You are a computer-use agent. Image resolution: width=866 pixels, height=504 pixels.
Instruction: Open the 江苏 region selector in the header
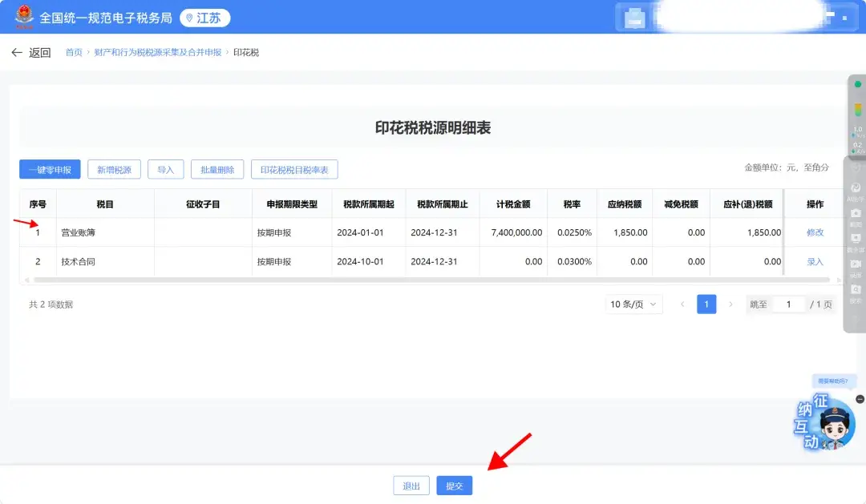click(204, 17)
